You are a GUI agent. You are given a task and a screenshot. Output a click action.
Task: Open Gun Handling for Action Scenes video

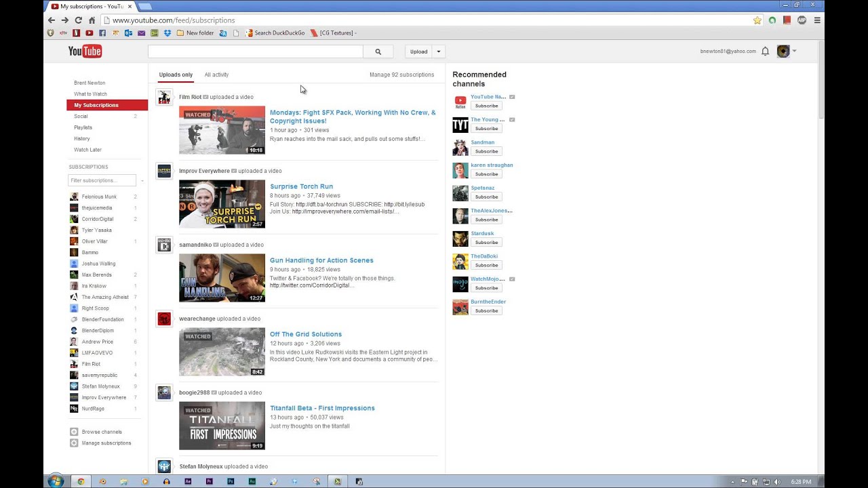[x=321, y=260]
